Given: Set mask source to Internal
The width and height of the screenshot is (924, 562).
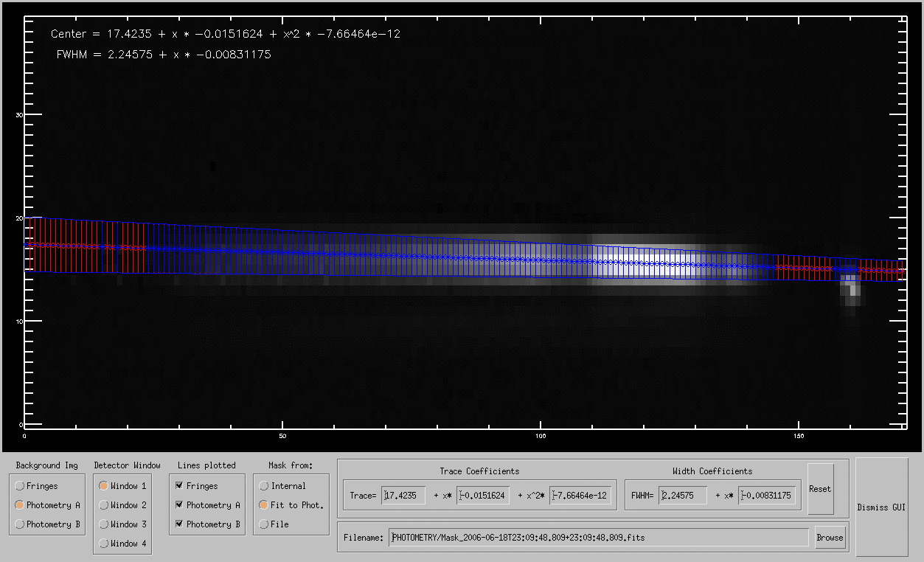Looking at the screenshot, I should click(x=263, y=486).
